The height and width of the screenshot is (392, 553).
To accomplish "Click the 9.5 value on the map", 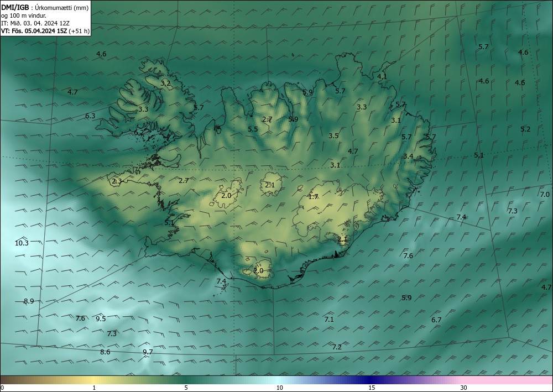I will [x=101, y=319].
